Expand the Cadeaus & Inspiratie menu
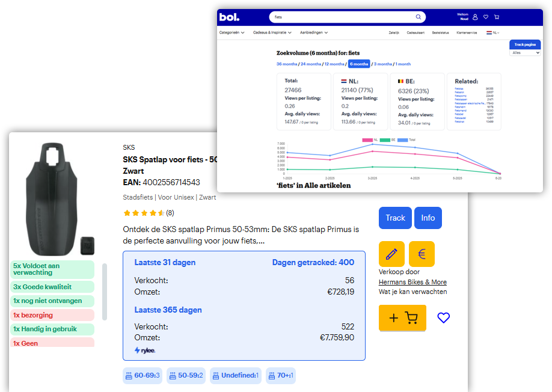Viewport: 552px width, 392px height. tap(272, 32)
